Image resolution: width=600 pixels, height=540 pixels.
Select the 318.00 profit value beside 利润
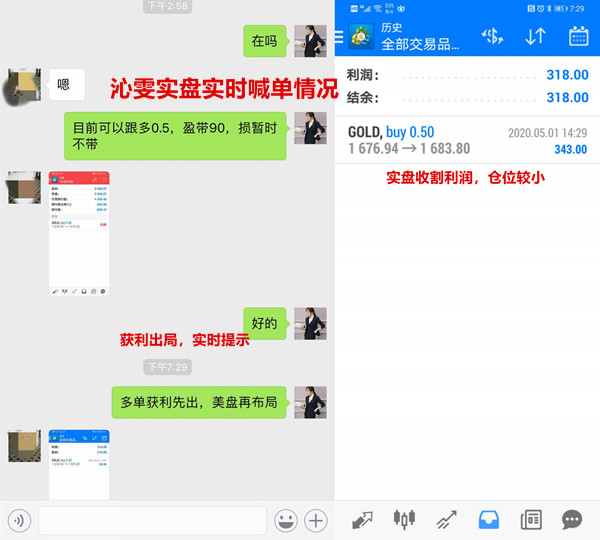click(567, 75)
